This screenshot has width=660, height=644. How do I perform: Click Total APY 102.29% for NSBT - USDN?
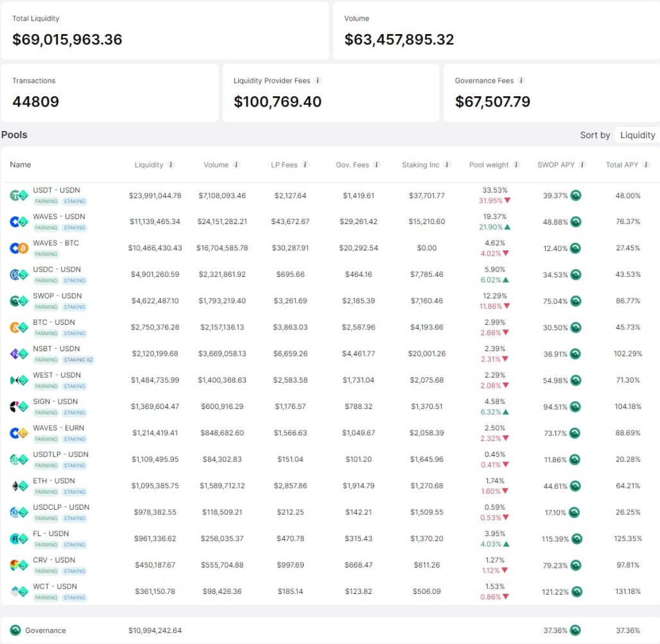tap(628, 354)
